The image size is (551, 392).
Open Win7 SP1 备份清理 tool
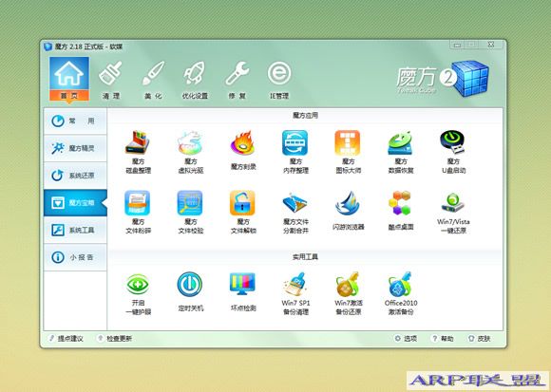[x=295, y=293]
